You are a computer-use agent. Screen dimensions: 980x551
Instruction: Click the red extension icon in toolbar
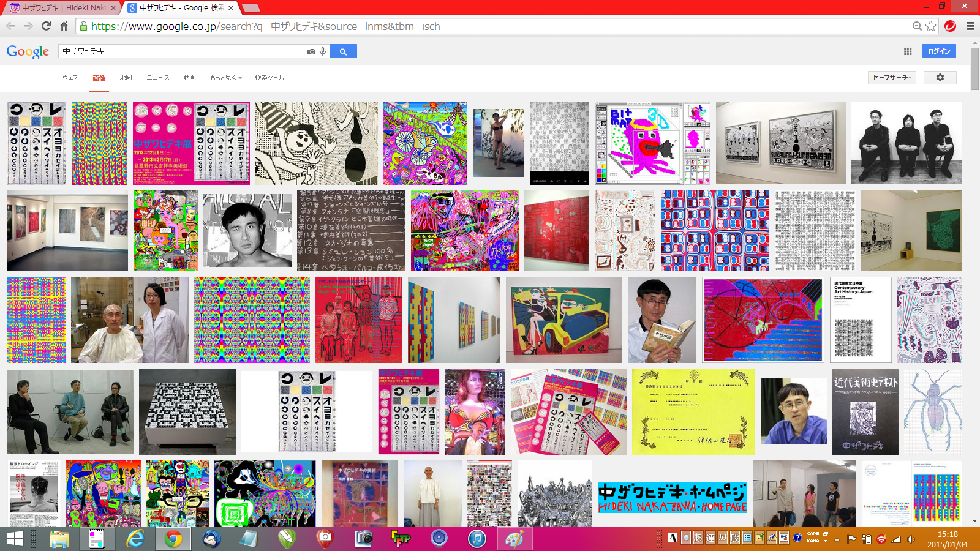[x=951, y=26]
